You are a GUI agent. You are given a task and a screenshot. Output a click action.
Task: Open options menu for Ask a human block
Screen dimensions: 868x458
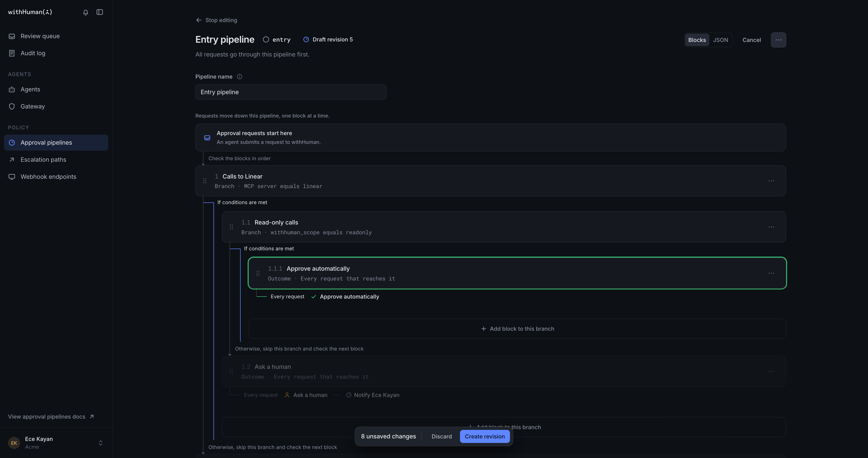771,371
